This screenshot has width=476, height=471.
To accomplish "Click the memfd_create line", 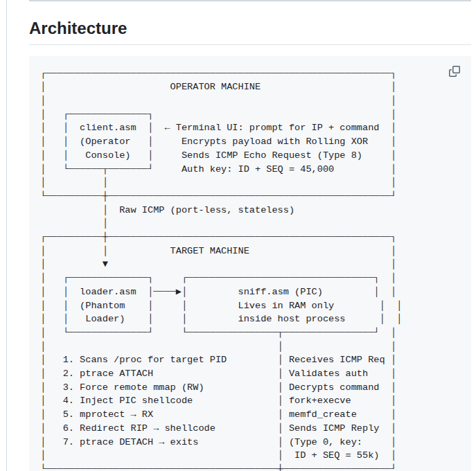I will coord(322,414).
